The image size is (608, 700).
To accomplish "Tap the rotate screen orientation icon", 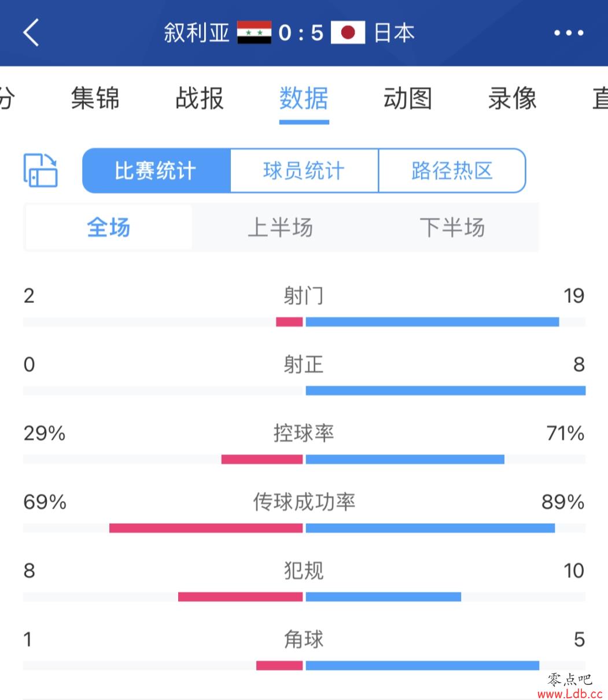I will [x=40, y=170].
